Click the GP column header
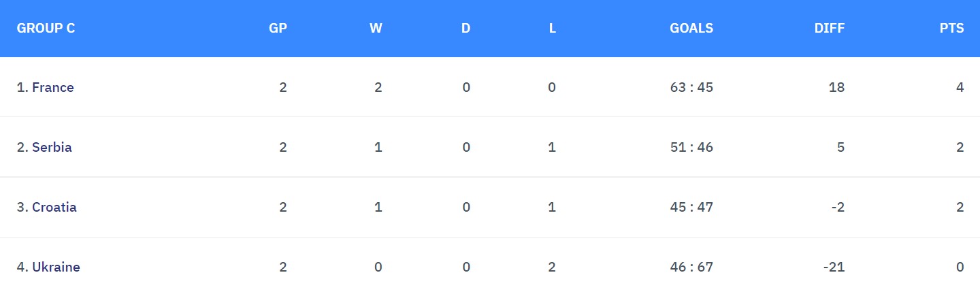980x292 pixels. click(x=278, y=29)
